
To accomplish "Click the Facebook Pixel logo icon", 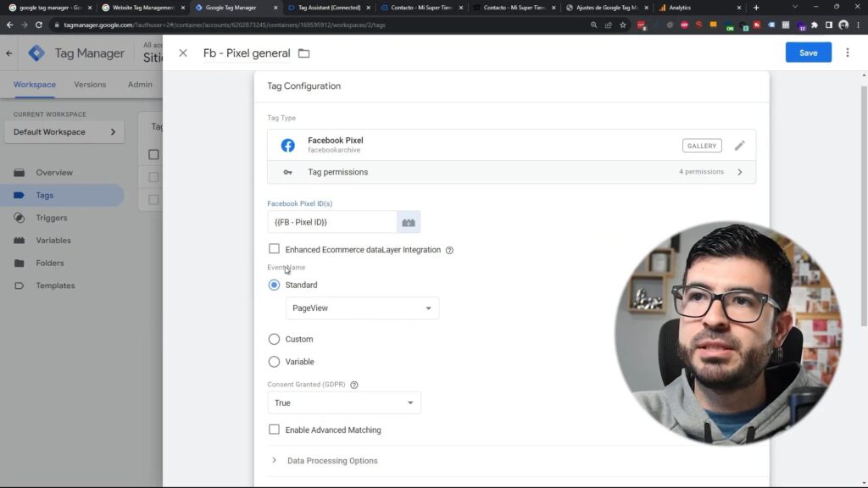I will tap(288, 145).
